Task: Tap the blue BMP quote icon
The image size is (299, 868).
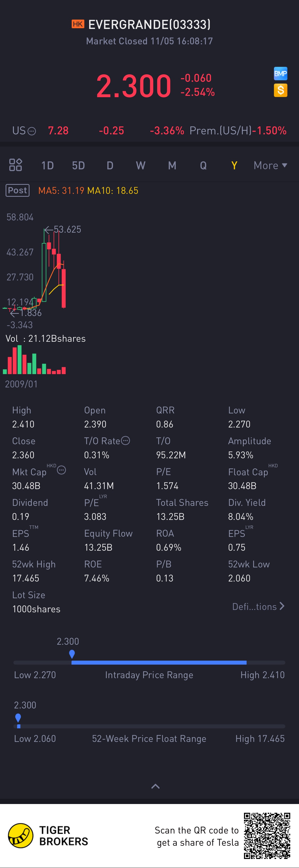Action: click(x=280, y=74)
